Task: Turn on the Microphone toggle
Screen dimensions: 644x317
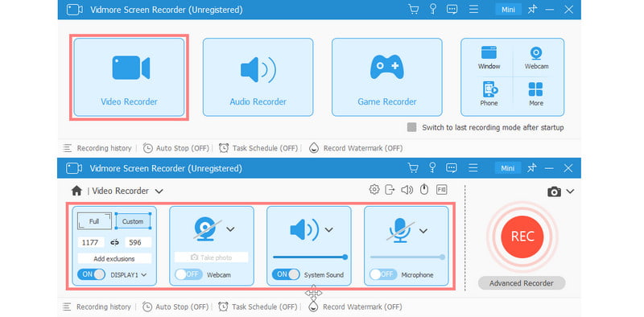Action: click(383, 274)
